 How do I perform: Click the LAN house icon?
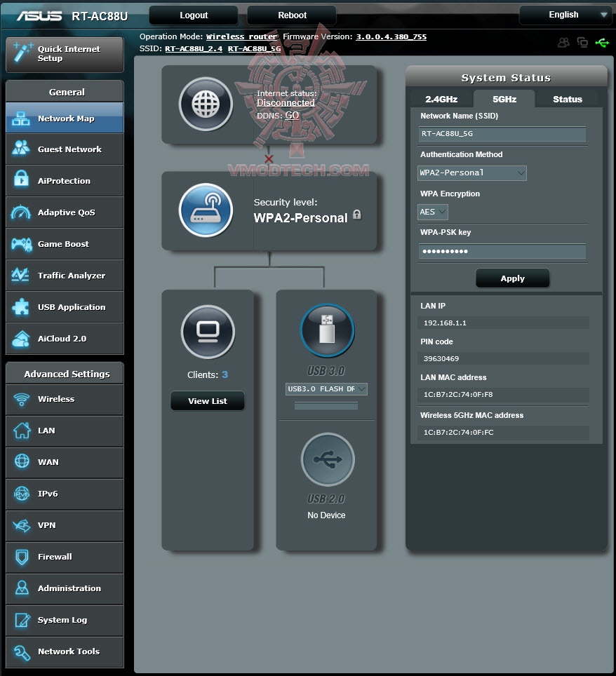pyautogui.click(x=22, y=431)
